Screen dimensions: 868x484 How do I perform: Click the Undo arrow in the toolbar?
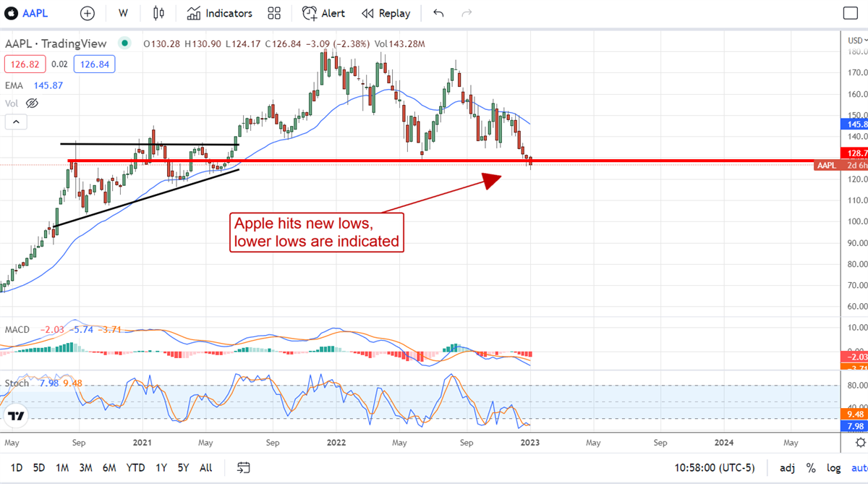[438, 13]
